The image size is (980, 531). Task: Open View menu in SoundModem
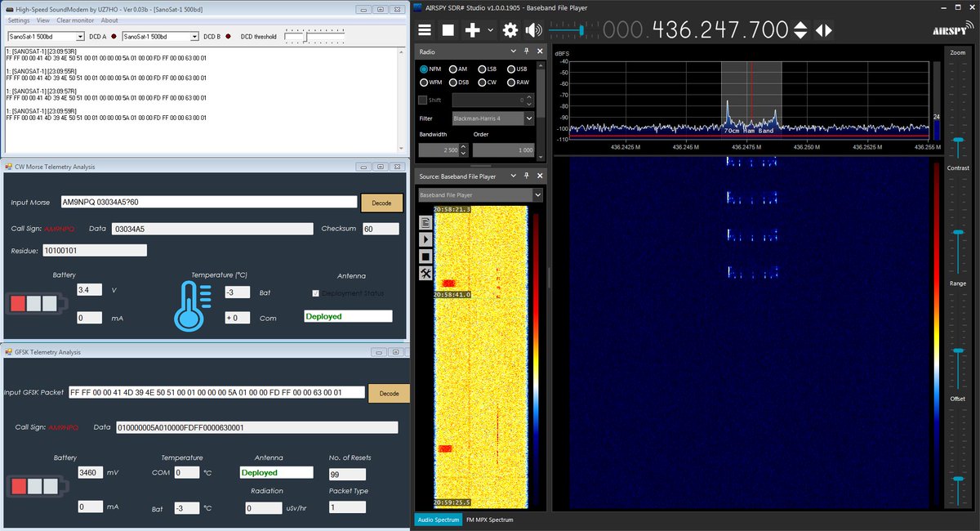(x=42, y=20)
